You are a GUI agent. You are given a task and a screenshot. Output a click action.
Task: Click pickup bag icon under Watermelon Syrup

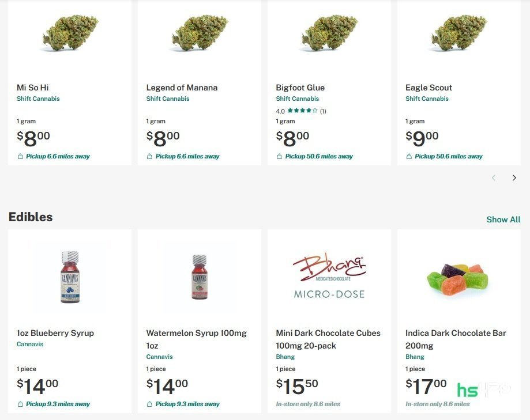click(150, 404)
